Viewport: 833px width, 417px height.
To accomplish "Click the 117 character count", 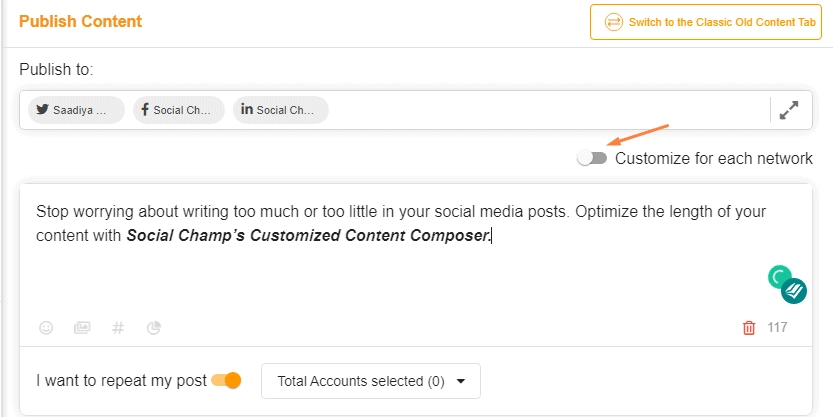I will 777,327.
